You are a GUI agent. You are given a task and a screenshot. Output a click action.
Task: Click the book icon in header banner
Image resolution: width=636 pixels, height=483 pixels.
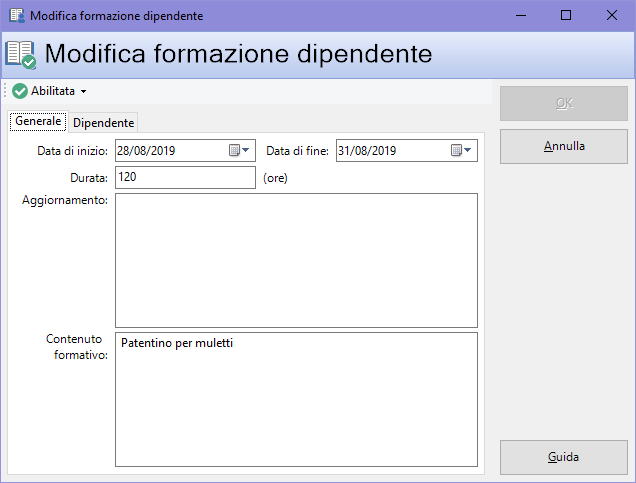click(x=20, y=55)
